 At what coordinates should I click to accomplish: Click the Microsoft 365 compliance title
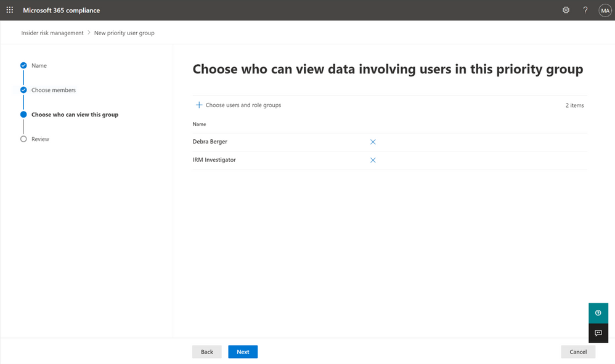click(62, 10)
